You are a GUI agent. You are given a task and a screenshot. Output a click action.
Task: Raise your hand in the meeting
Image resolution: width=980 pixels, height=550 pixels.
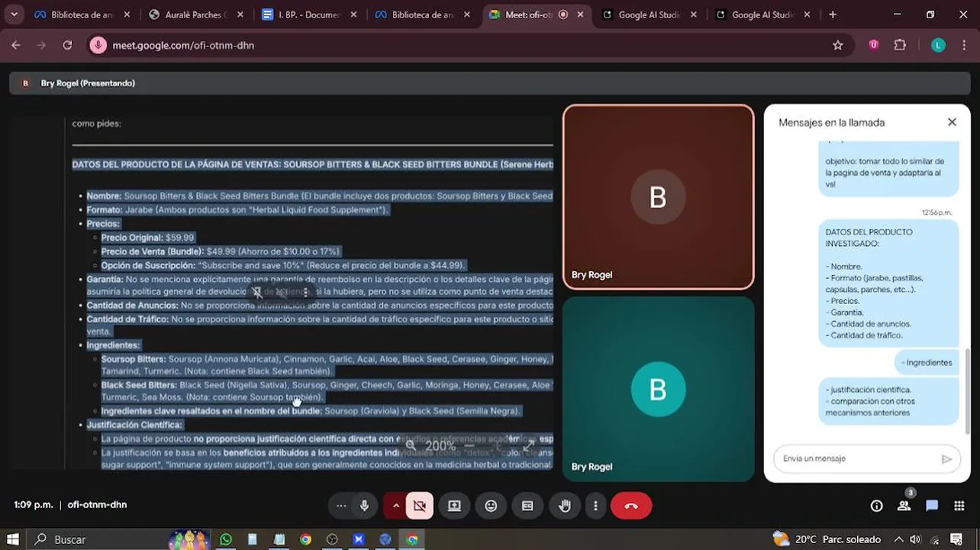coord(565,506)
